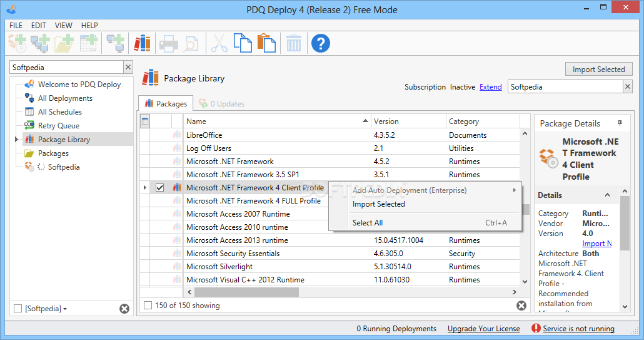
Task: Click the Log Off Users row icon
Action: coord(177,148)
